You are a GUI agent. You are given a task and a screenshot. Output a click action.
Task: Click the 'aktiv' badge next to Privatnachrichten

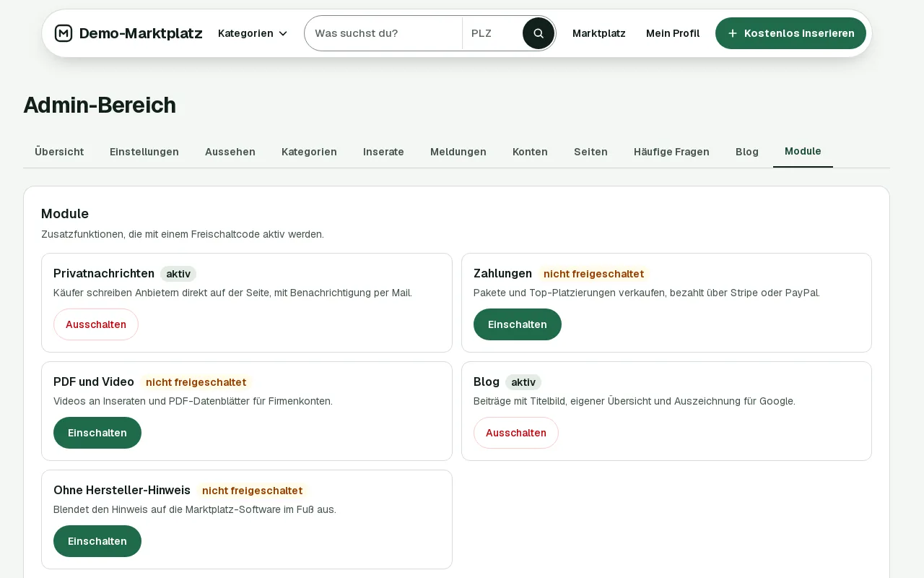(x=178, y=274)
